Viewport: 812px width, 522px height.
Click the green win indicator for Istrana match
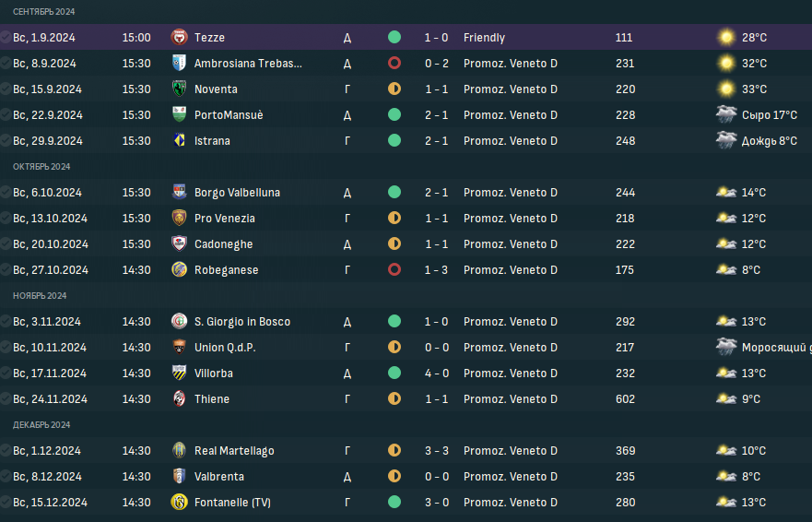(x=394, y=141)
